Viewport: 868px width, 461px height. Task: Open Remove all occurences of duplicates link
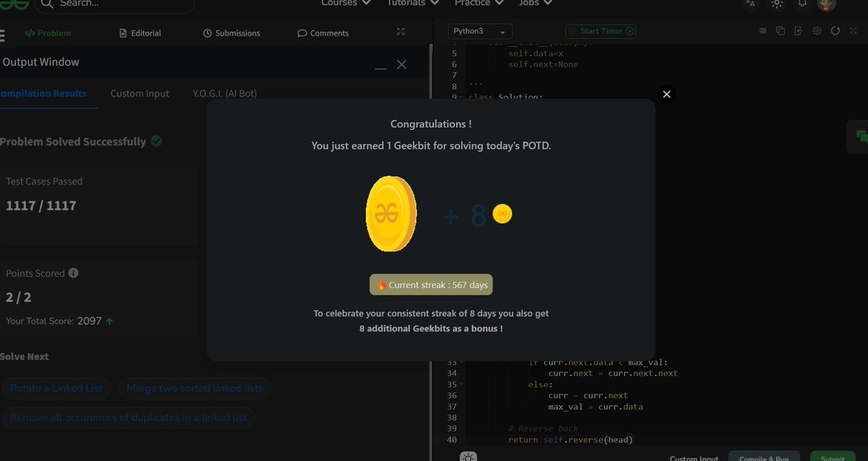(129, 418)
